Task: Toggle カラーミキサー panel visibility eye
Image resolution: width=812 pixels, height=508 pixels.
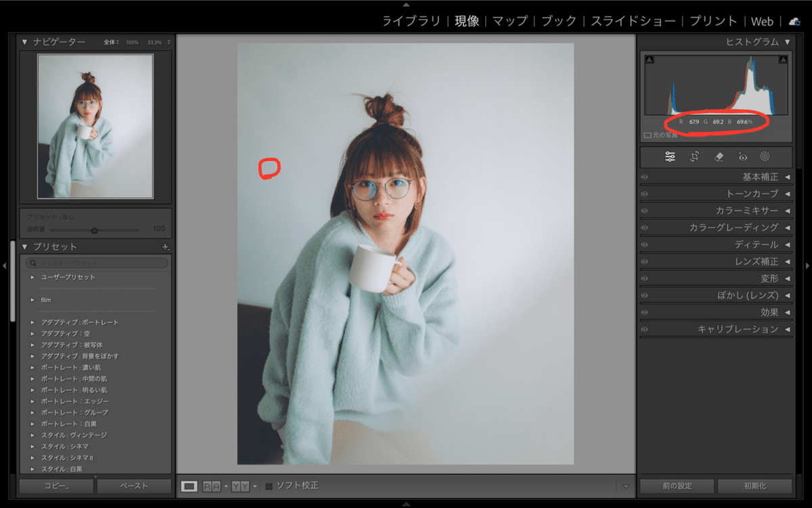Action: coord(644,211)
